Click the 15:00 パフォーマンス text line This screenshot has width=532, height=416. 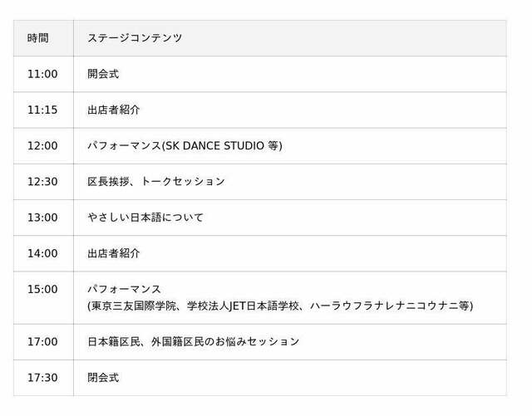point(124,289)
